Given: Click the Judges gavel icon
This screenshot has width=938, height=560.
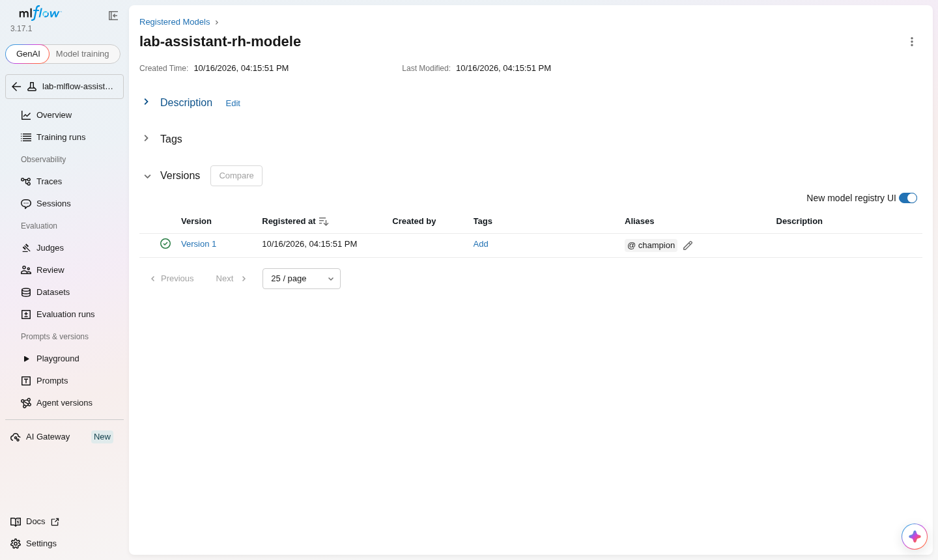Looking at the screenshot, I should click(26, 248).
